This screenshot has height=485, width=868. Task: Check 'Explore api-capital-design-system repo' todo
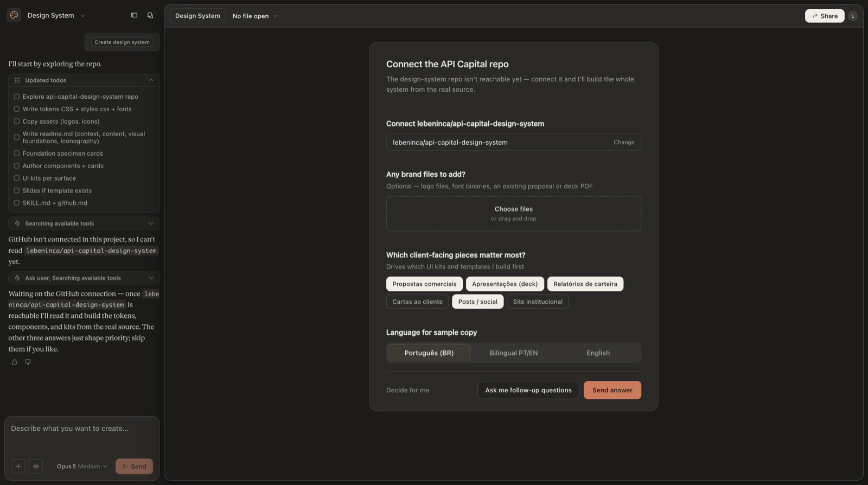[x=16, y=97]
